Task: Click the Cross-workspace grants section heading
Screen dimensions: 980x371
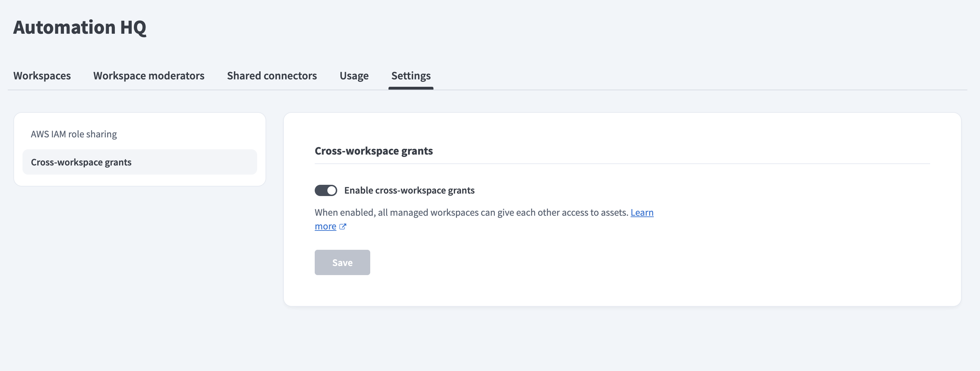Action: coord(374,151)
